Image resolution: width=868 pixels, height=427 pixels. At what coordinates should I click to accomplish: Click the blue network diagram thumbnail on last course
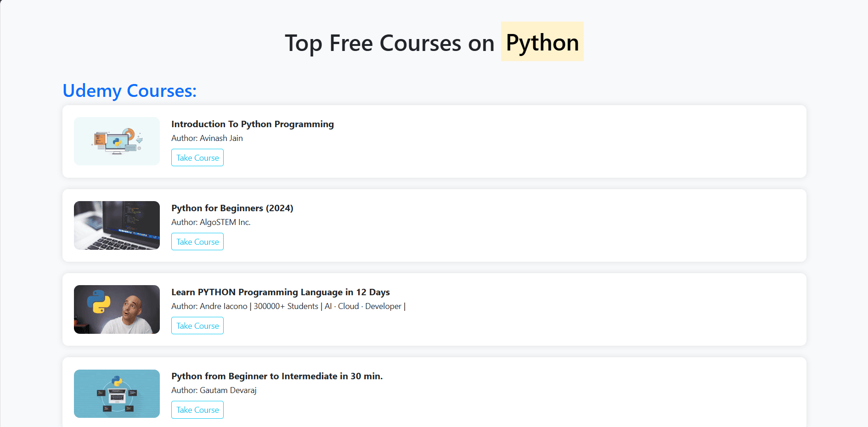pos(116,393)
